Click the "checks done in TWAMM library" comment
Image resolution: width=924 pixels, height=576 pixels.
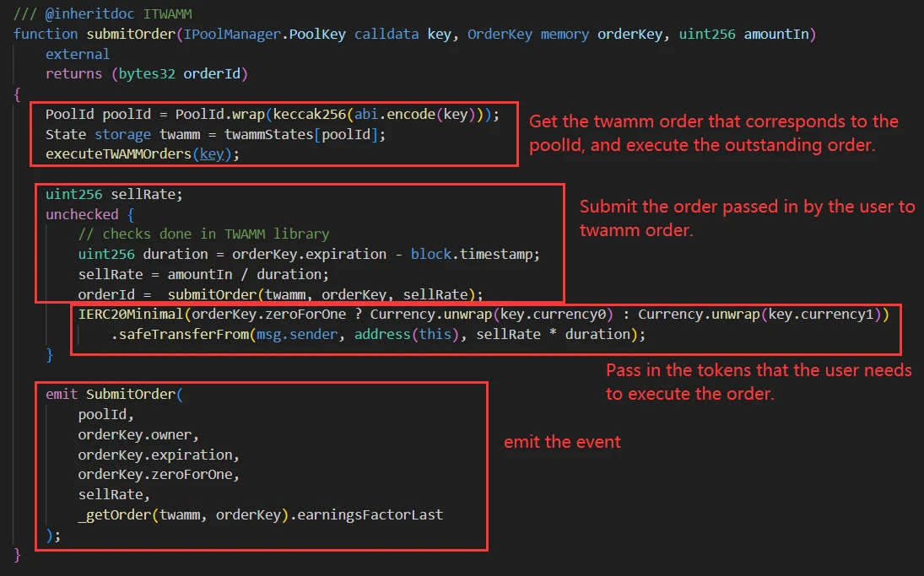(x=203, y=234)
